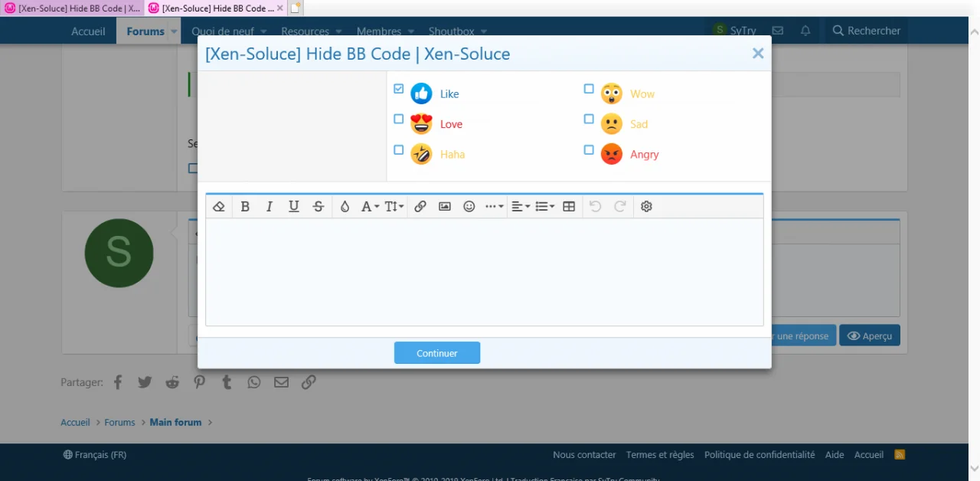Enable the Love reaction checkbox
Screen dimensions: 980x481
(398, 119)
